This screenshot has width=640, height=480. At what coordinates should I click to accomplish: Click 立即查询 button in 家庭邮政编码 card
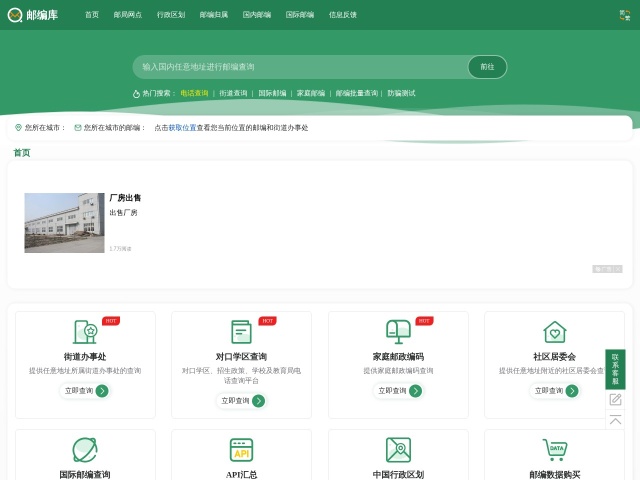pos(398,391)
